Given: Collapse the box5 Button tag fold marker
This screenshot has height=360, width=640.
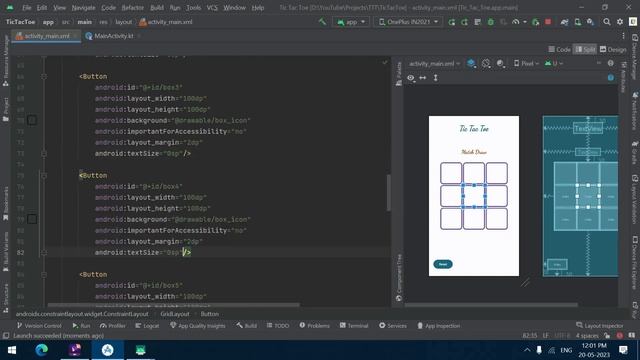Looking at the screenshot, I should coord(44,275).
